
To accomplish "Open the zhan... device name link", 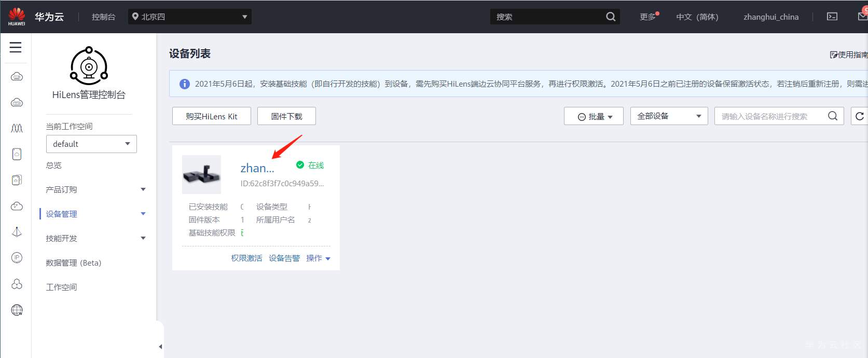I will point(257,168).
